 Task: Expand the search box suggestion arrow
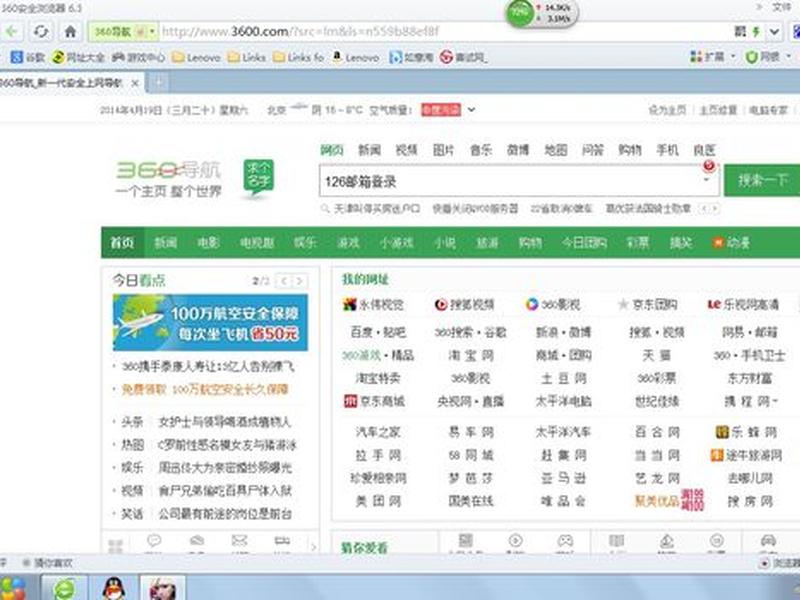pyautogui.click(x=707, y=180)
